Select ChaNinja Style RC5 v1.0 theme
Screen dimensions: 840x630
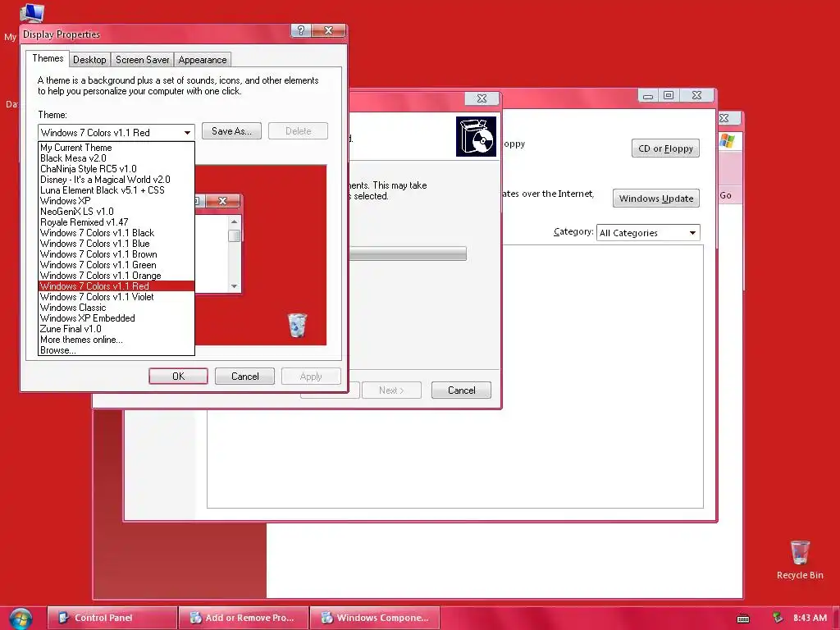point(116,169)
